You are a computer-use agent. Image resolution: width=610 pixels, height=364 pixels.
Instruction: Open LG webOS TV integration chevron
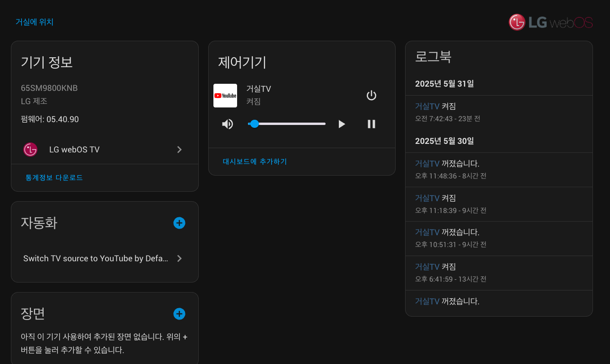[x=179, y=150]
